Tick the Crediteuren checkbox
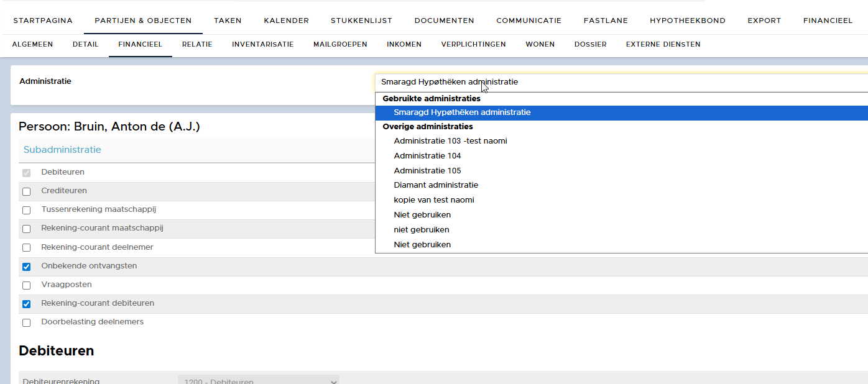 [26, 191]
